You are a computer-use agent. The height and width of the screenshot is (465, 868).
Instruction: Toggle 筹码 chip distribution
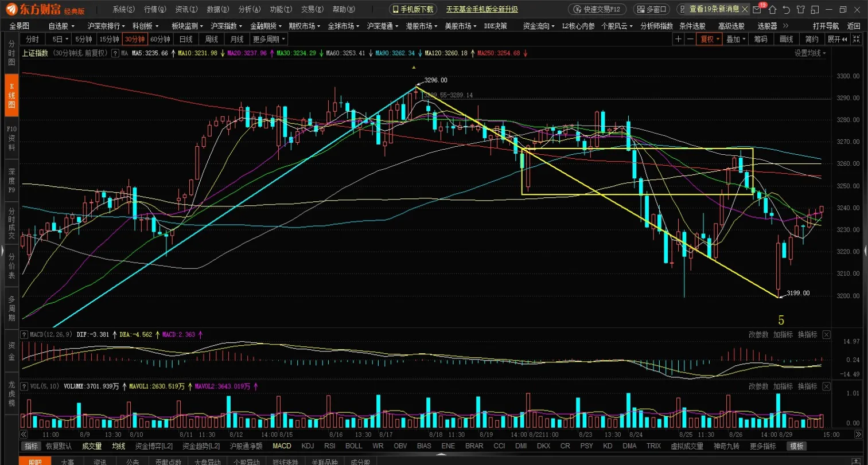click(x=761, y=39)
